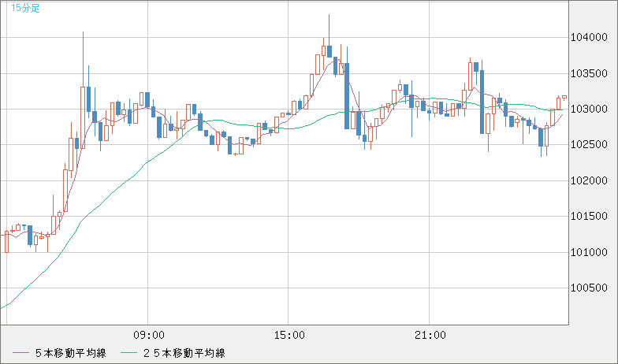Click the 15:00 time axis label
Screen dimensions: 618x364
(289, 336)
